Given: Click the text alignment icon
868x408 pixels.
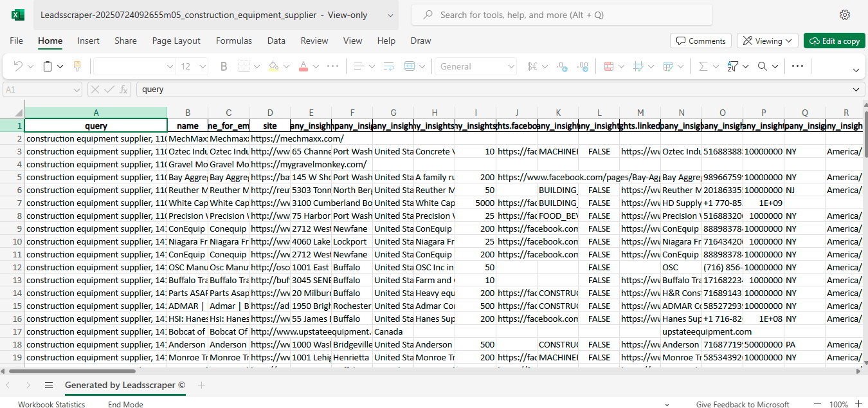Looking at the screenshot, I should coord(359,66).
